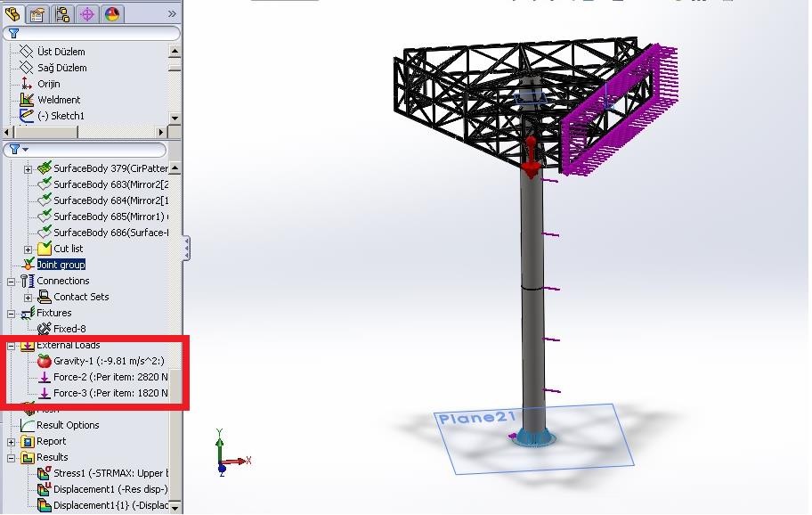Screen dimensions: 812x515
Task: Expand the Report folder
Action: (x=12, y=441)
